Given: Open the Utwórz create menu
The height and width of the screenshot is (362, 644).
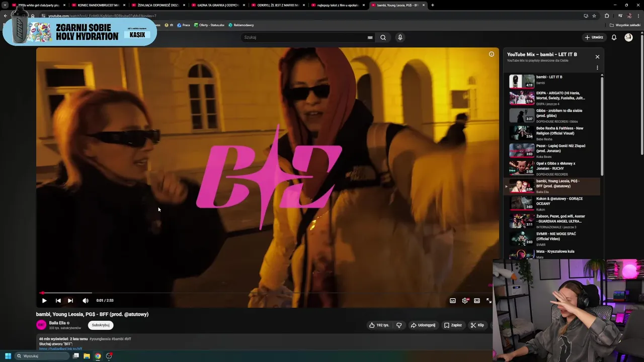Looking at the screenshot, I should [x=594, y=37].
